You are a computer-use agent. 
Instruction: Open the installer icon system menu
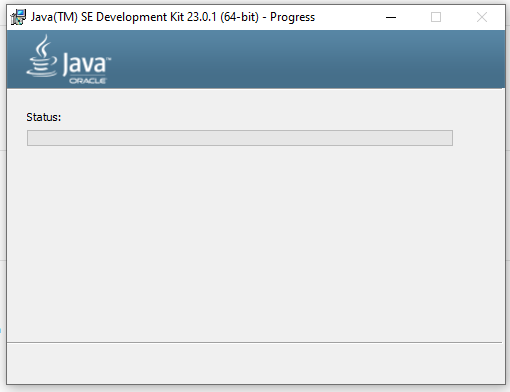point(18,17)
